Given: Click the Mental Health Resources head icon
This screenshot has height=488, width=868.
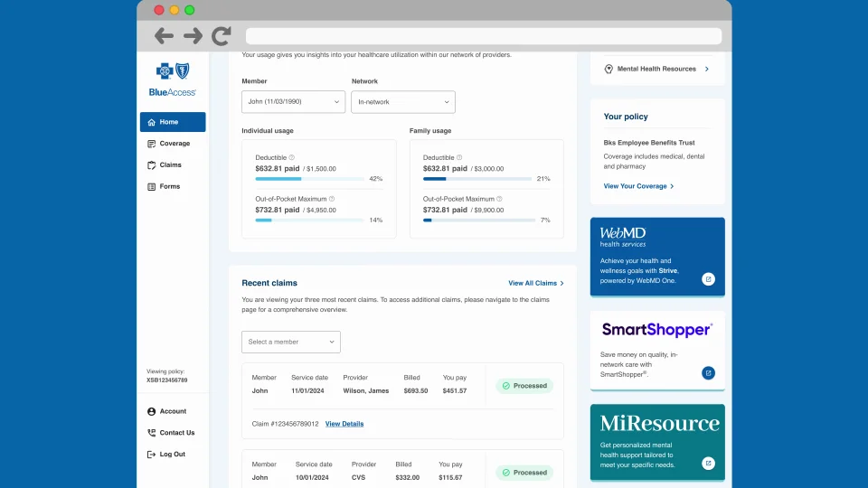Looking at the screenshot, I should click(609, 70).
